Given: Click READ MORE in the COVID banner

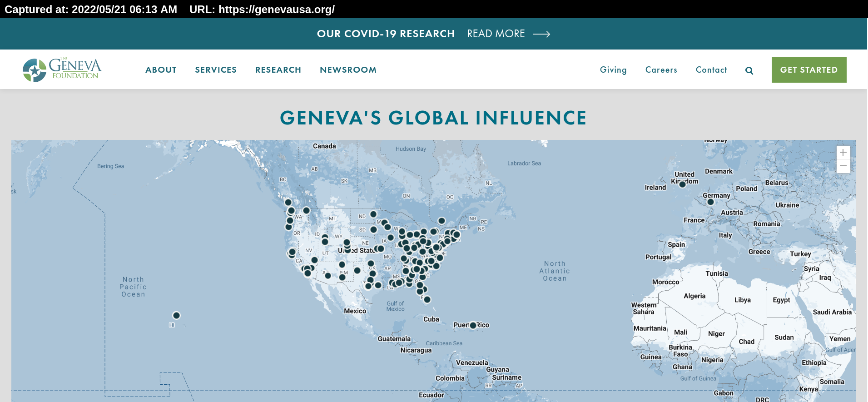Looking at the screenshot, I should (496, 34).
